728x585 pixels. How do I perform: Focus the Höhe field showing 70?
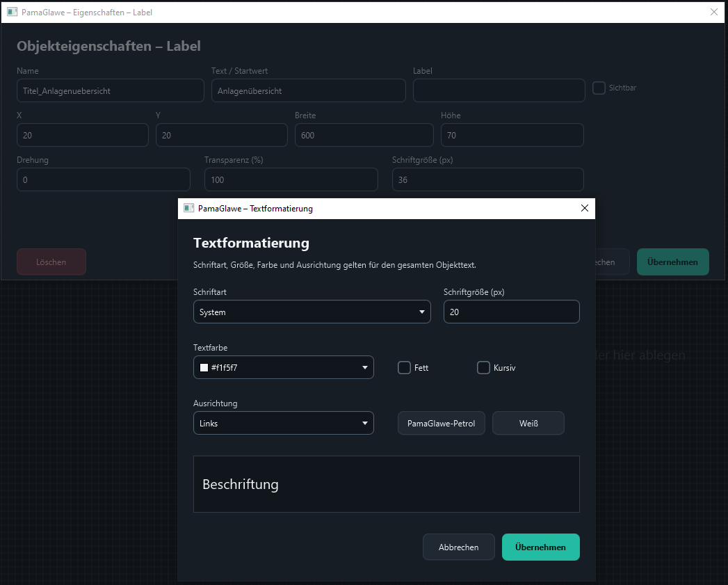point(512,135)
